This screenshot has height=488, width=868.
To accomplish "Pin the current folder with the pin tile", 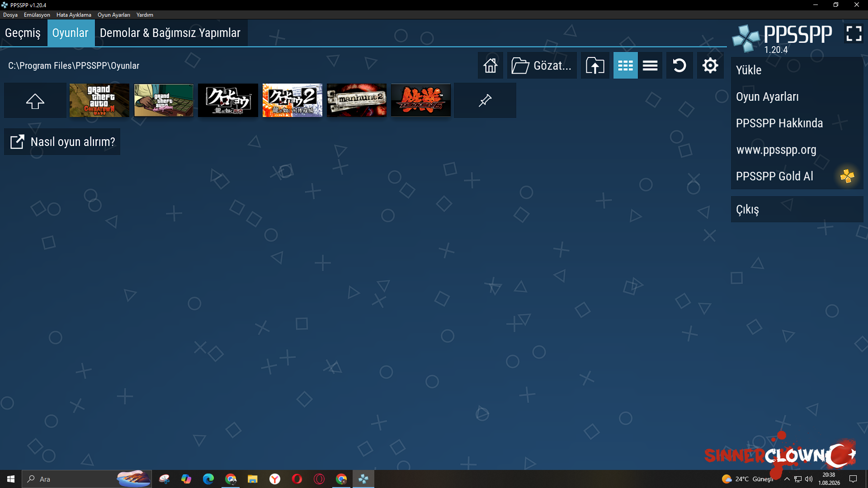I will click(x=485, y=100).
